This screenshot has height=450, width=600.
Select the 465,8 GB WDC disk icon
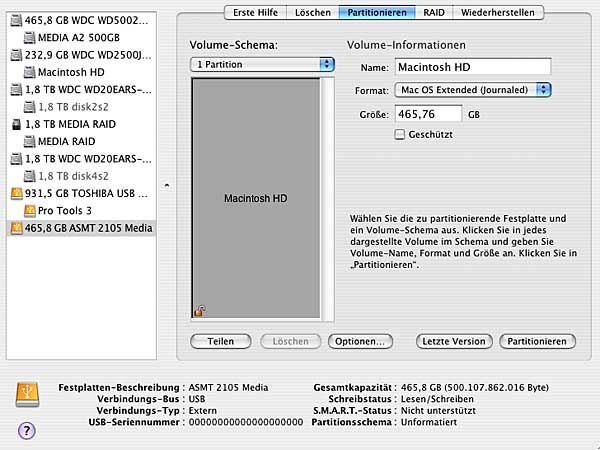15,21
